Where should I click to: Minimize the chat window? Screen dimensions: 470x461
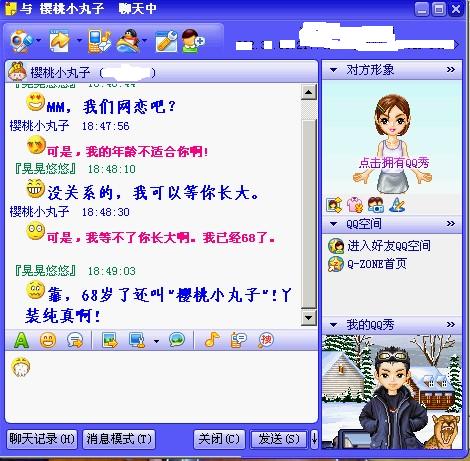[422, 9]
